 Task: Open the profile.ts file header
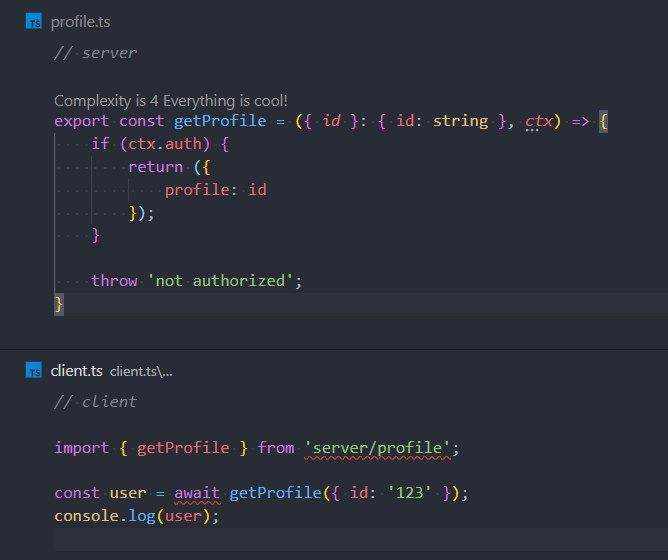pos(80,22)
